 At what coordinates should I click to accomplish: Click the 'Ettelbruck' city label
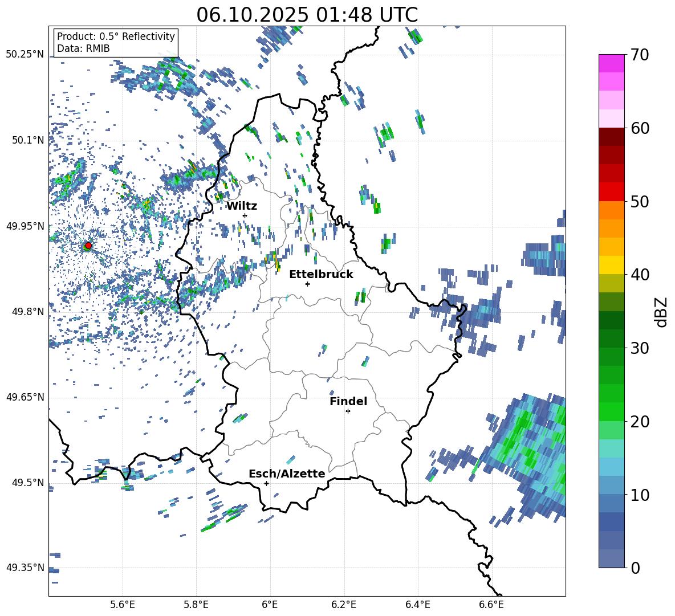click(321, 275)
